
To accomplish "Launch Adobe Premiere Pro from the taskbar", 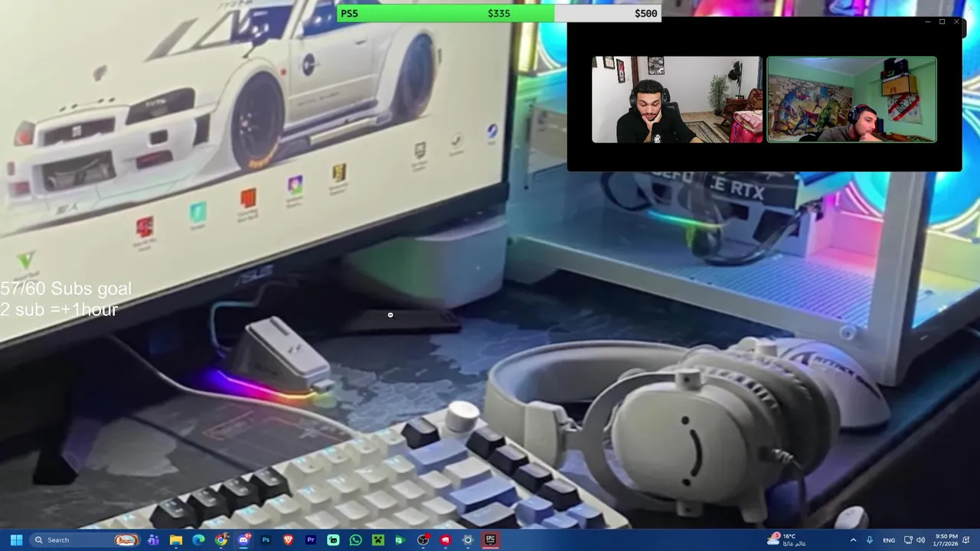I will click(311, 540).
